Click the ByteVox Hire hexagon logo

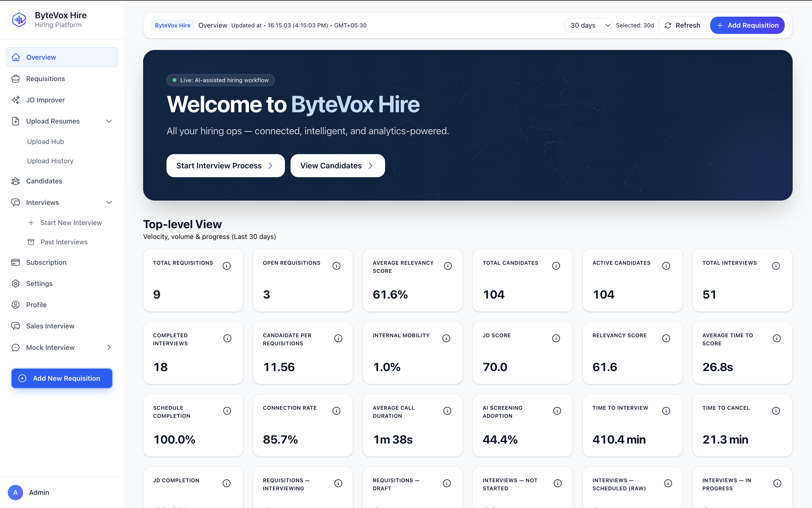coord(19,20)
